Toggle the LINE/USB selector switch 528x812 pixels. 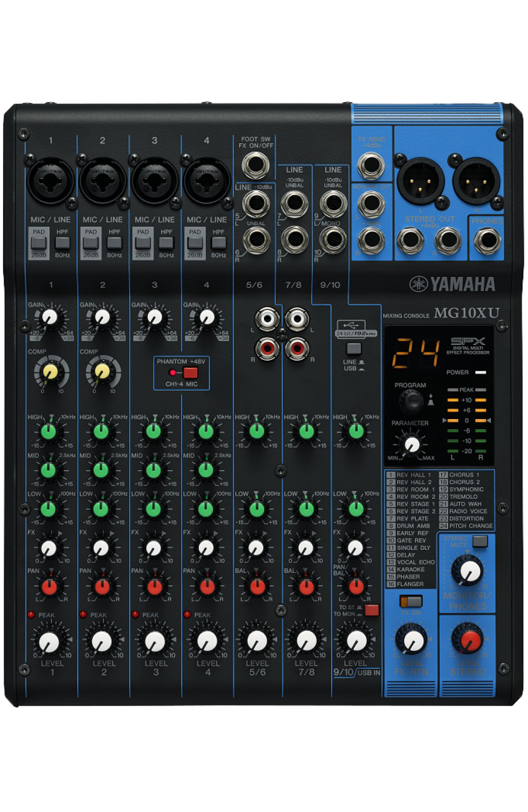pyautogui.click(x=354, y=349)
